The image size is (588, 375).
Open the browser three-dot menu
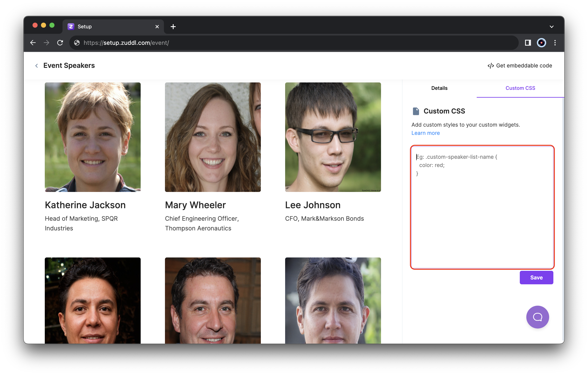(x=555, y=43)
